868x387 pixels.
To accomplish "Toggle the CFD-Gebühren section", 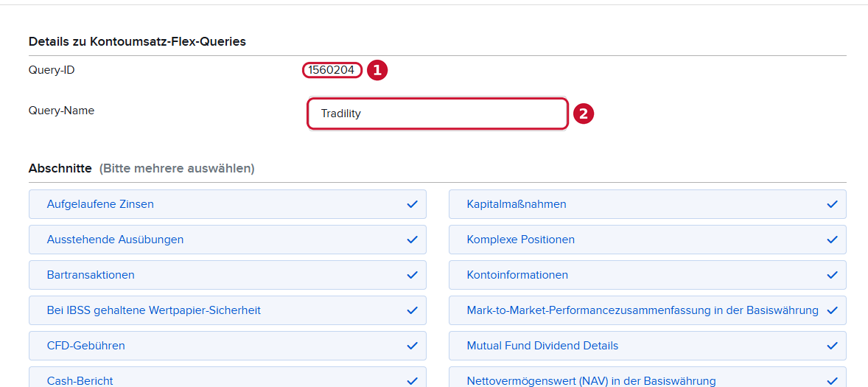I will pyautogui.click(x=228, y=346).
